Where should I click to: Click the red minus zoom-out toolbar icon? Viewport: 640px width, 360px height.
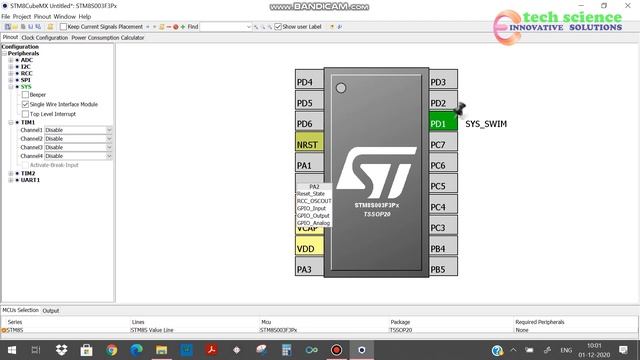pos(169,27)
